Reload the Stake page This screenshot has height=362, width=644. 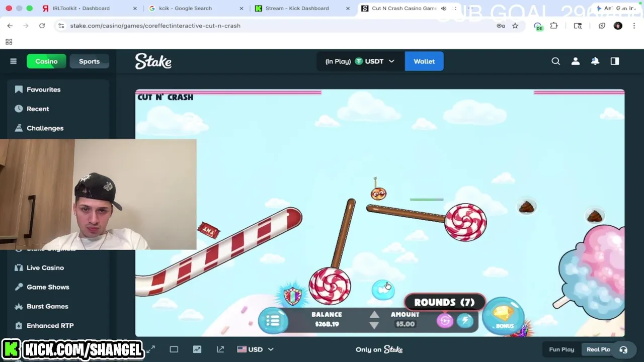pos(42,26)
